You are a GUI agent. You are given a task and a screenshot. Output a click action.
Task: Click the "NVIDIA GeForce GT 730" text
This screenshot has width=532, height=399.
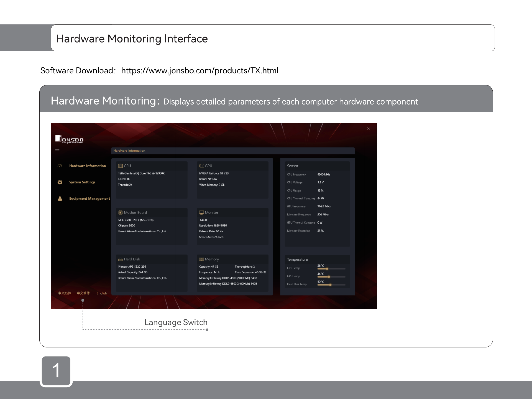pyautogui.click(x=214, y=173)
